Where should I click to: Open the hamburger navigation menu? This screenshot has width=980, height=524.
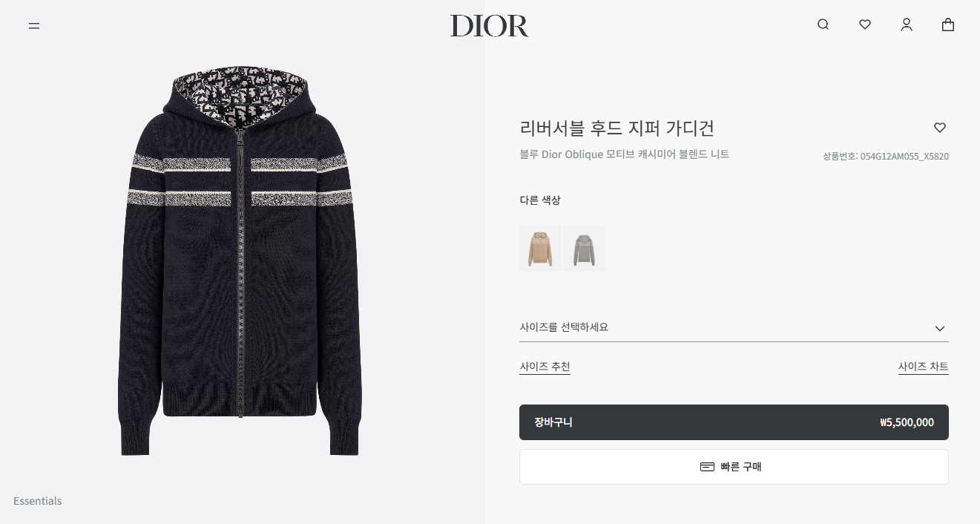34,25
